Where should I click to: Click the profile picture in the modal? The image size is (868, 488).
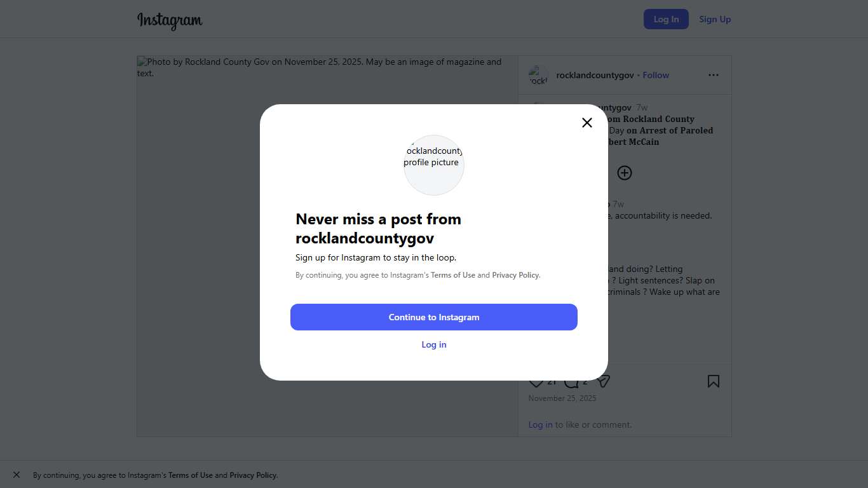[x=434, y=165]
